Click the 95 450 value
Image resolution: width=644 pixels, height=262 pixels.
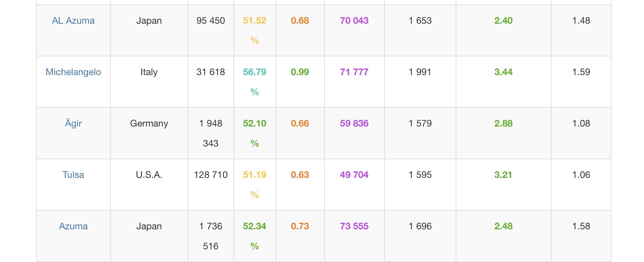[210, 21]
